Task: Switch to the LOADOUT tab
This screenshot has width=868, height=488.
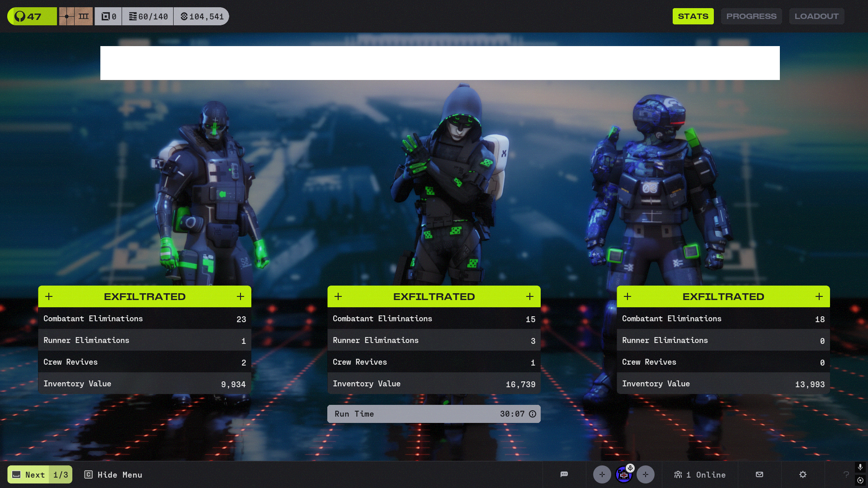Action: point(816,16)
